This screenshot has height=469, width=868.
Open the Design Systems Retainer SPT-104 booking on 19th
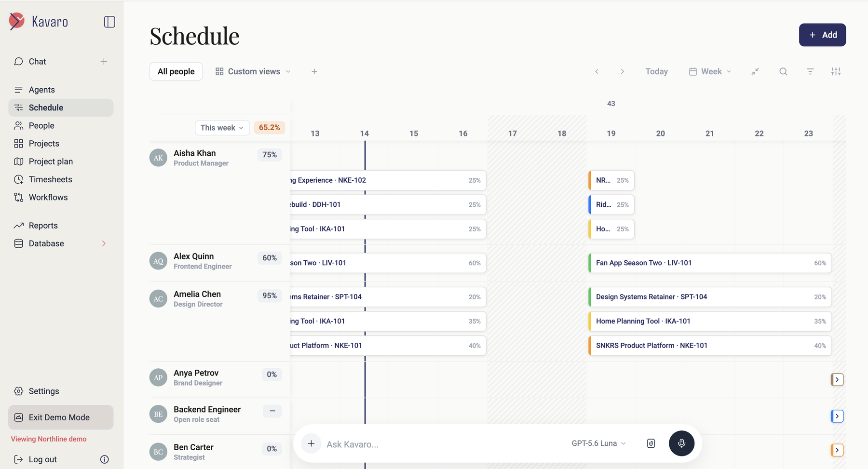pyautogui.click(x=710, y=297)
